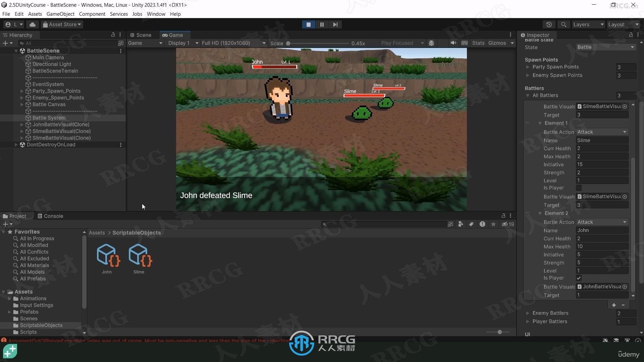Screen dimensions: 644x362
Task: Click the Gizmos toggle icon
Action: (496, 43)
